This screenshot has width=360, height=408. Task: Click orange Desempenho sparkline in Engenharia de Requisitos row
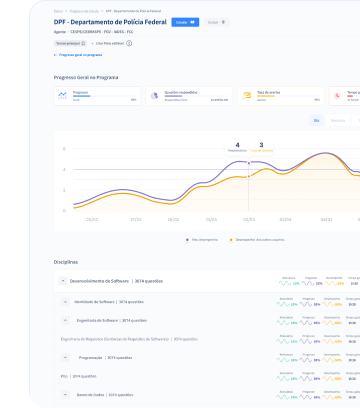point(328,341)
